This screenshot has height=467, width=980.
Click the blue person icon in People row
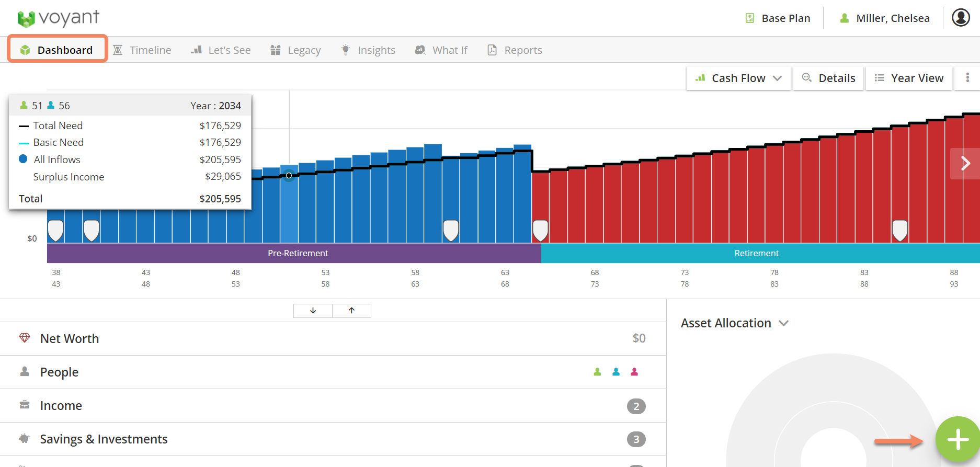click(x=616, y=372)
